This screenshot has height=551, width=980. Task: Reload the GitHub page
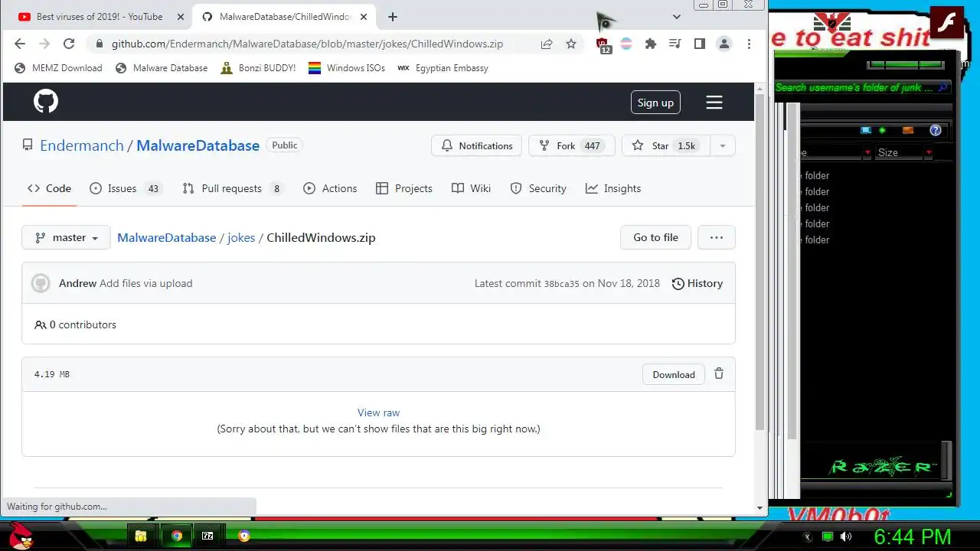[69, 44]
